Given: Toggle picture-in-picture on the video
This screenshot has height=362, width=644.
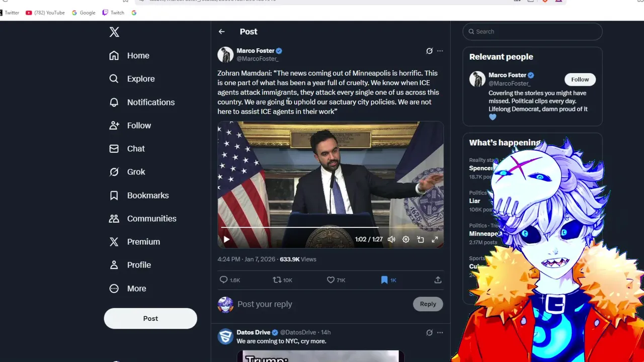Looking at the screenshot, I should [421, 240].
